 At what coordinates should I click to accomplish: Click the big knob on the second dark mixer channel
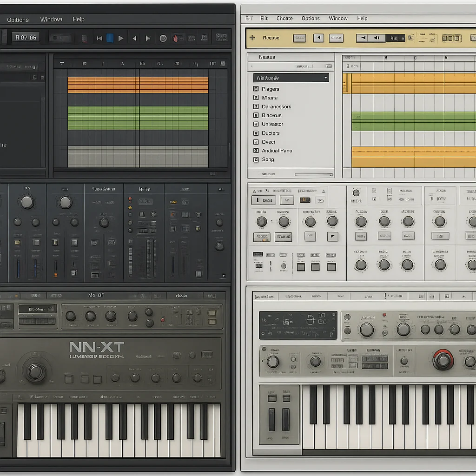65,202
